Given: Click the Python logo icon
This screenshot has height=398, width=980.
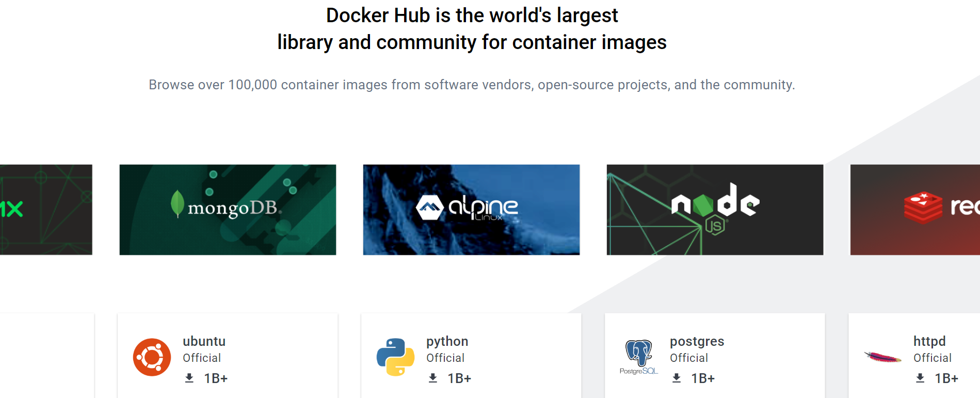Looking at the screenshot, I should tap(395, 357).
